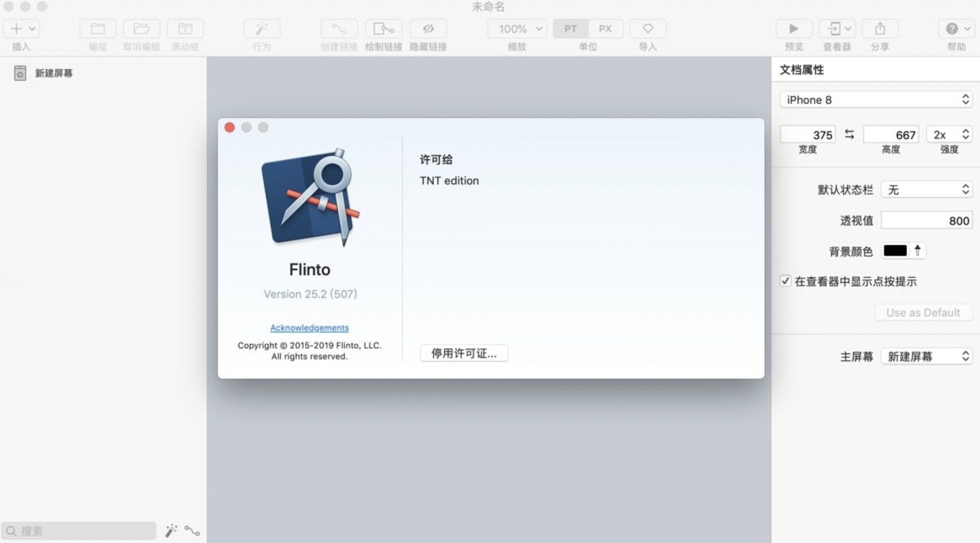The height and width of the screenshot is (543, 980).
Task: Click the home screen icon beside 新建屏幕
Action: click(20, 73)
